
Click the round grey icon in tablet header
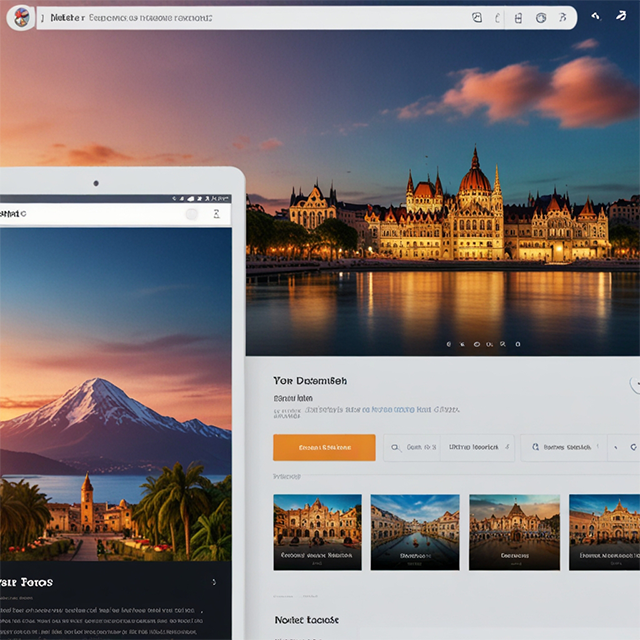pyautogui.click(x=191, y=214)
